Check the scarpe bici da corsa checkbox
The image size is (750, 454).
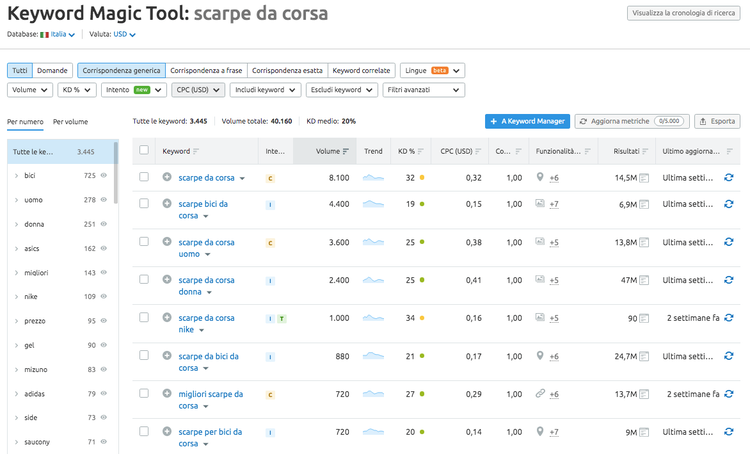pos(144,203)
